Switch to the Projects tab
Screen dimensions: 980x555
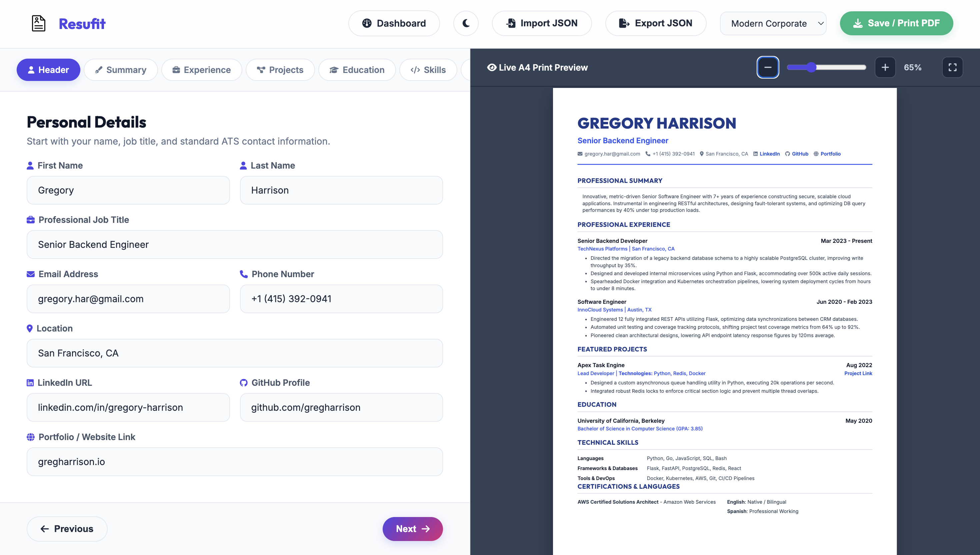[280, 70]
